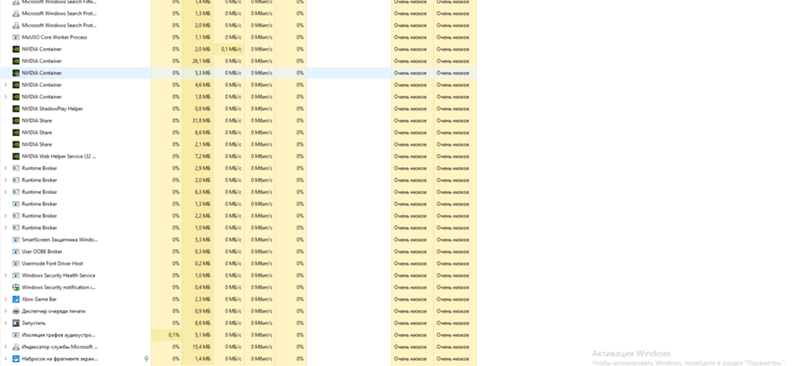Click the 15,4 МБ memory cell
Screen dimensions: 800x366
198,347
